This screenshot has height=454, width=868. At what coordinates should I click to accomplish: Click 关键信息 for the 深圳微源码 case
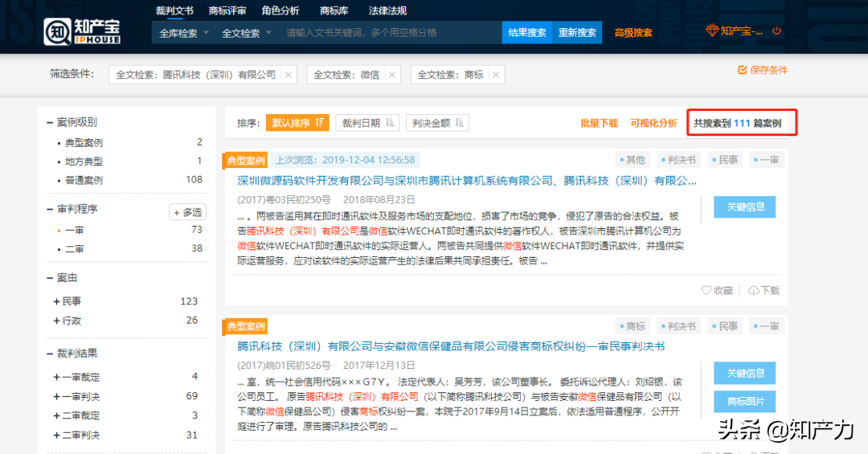click(744, 207)
